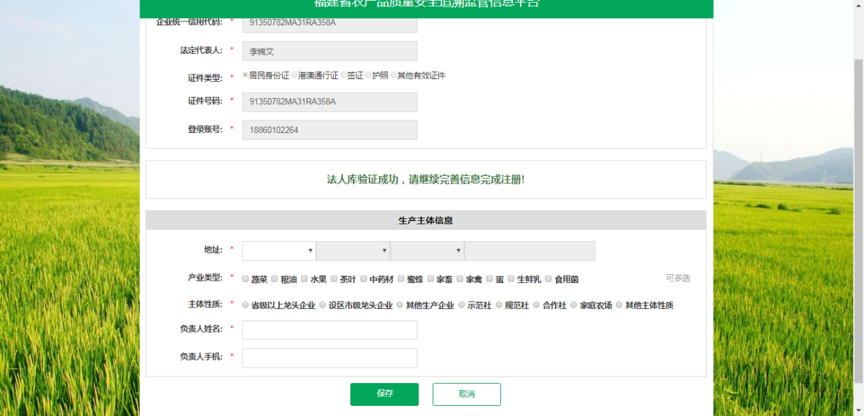Expand the third 地址 district dropdown

pyautogui.click(x=426, y=251)
